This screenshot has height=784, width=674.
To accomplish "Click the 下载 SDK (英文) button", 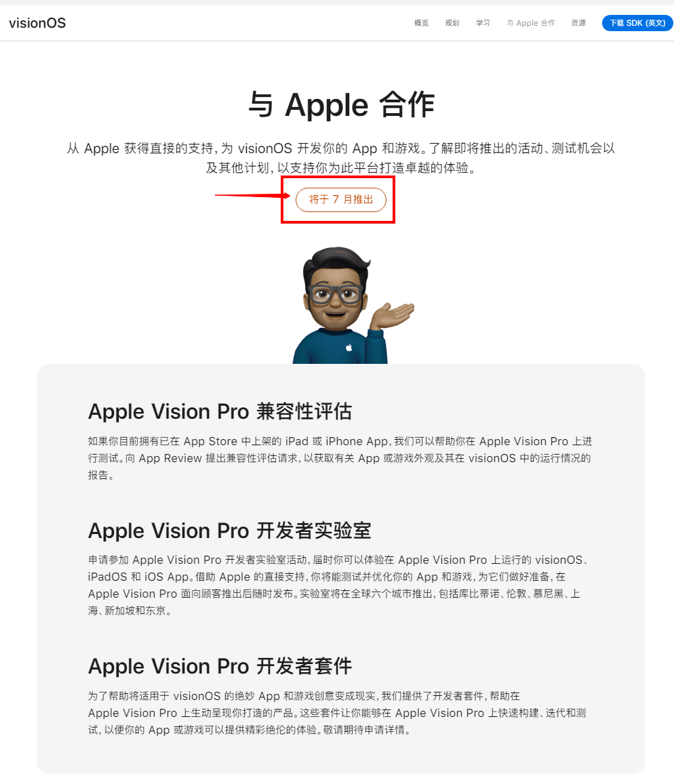I will (637, 23).
